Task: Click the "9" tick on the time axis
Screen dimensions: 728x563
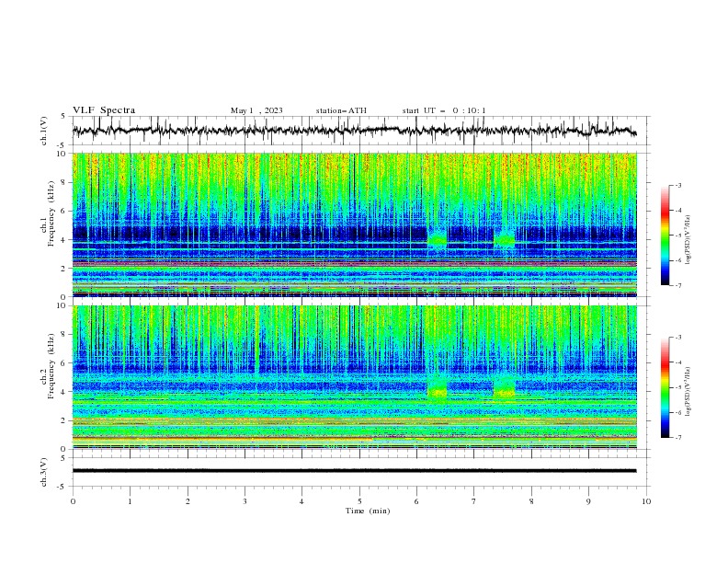Action: coord(588,501)
